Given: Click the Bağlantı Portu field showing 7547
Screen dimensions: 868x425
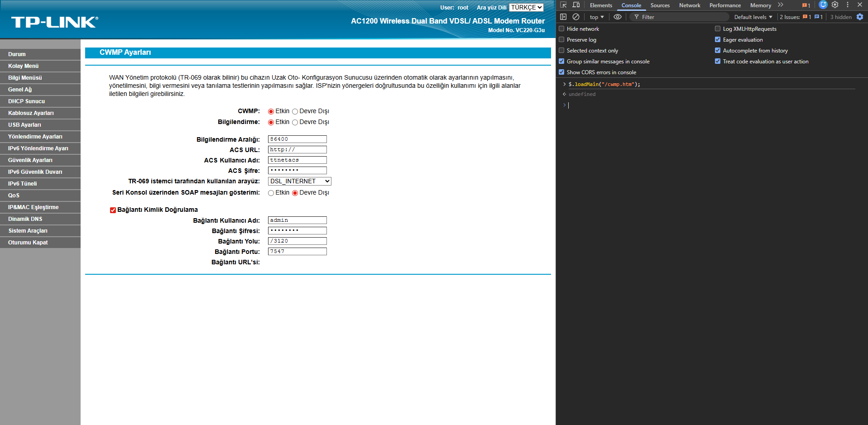Looking at the screenshot, I should tap(297, 251).
